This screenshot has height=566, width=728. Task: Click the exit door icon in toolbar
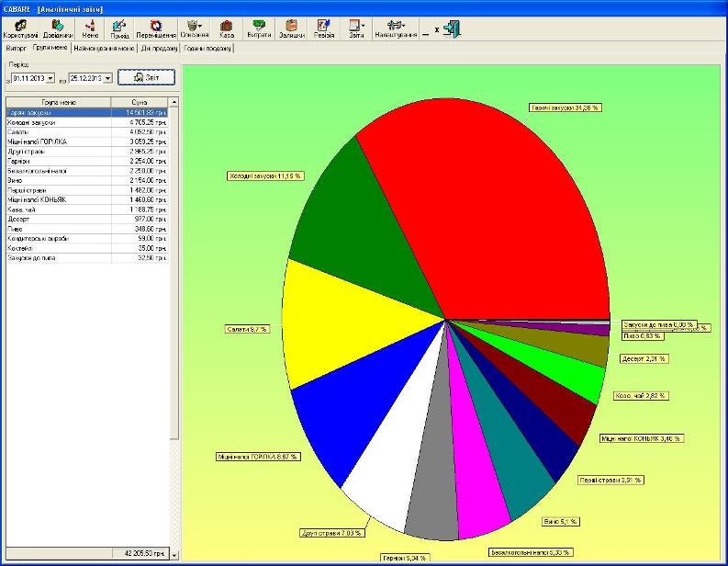(x=452, y=28)
